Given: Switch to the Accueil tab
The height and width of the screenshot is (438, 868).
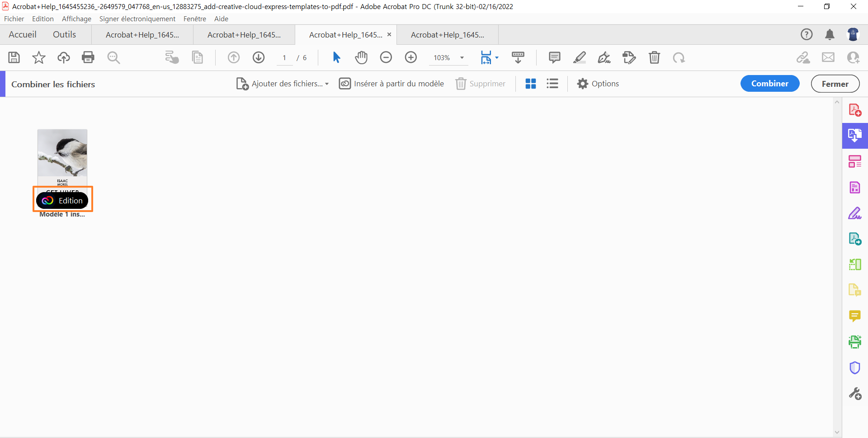Looking at the screenshot, I should point(23,34).
